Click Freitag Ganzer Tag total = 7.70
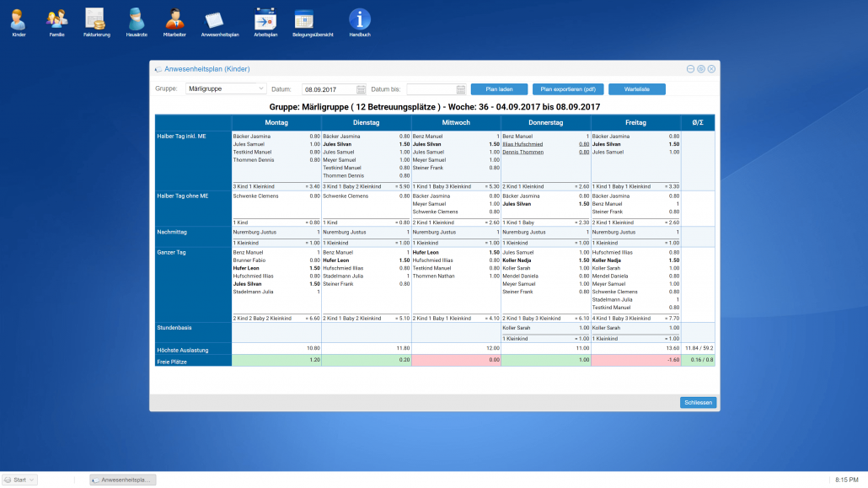This screenshot has height=488, width=868. click(x=670, y=319)
